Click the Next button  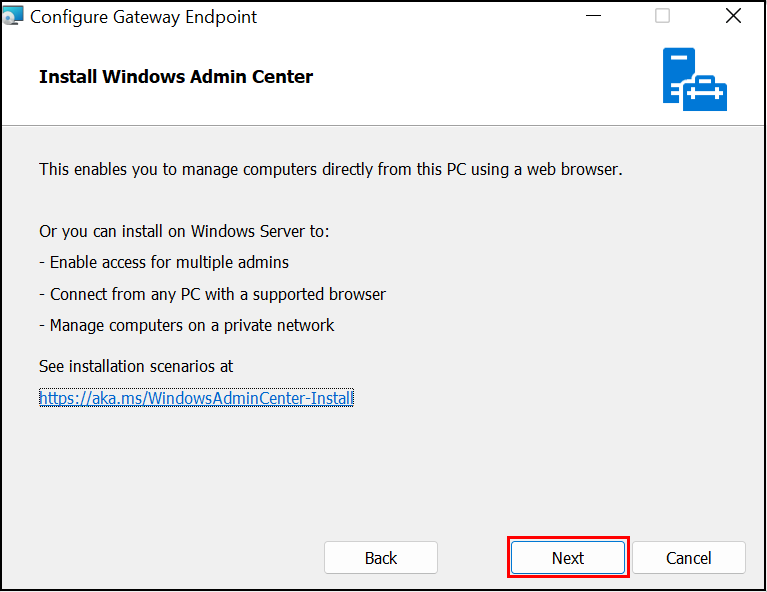(x=568, y=557)
